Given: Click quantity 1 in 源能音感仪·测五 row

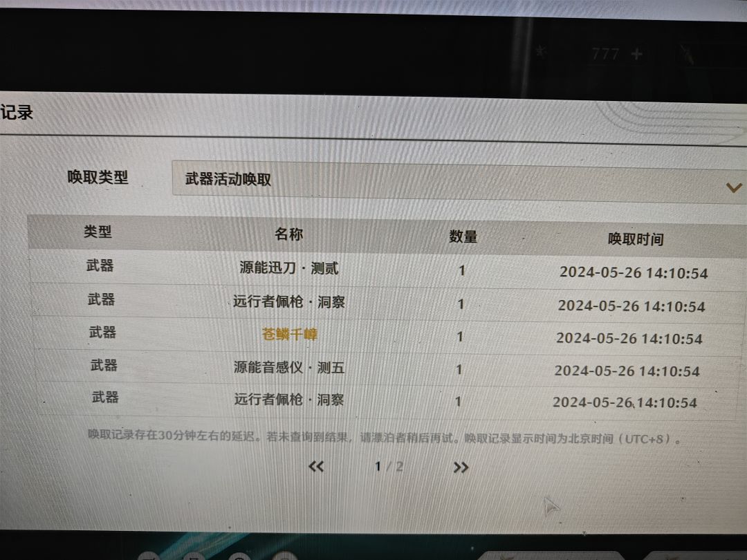Looking at the screenshot, I should [x=459, y=369].
